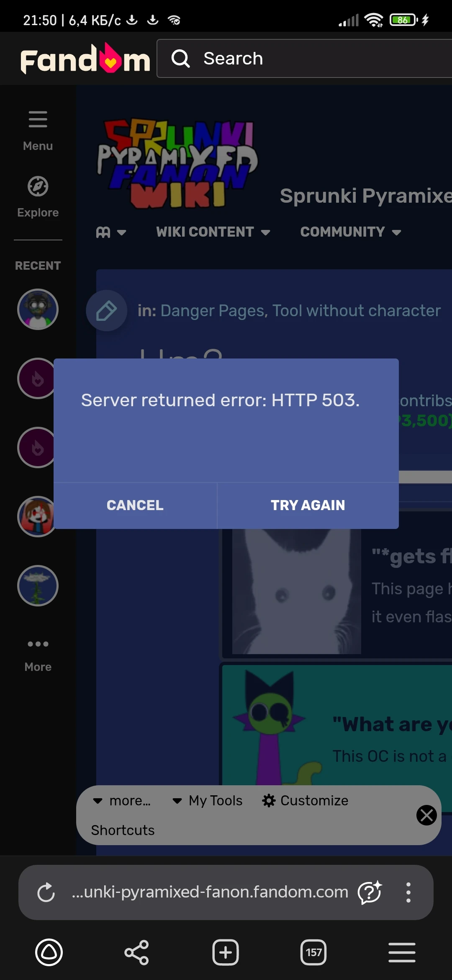This screenshot has height=980, width=452.
Task: Open the browser home icon
Action: pos(49,952)
